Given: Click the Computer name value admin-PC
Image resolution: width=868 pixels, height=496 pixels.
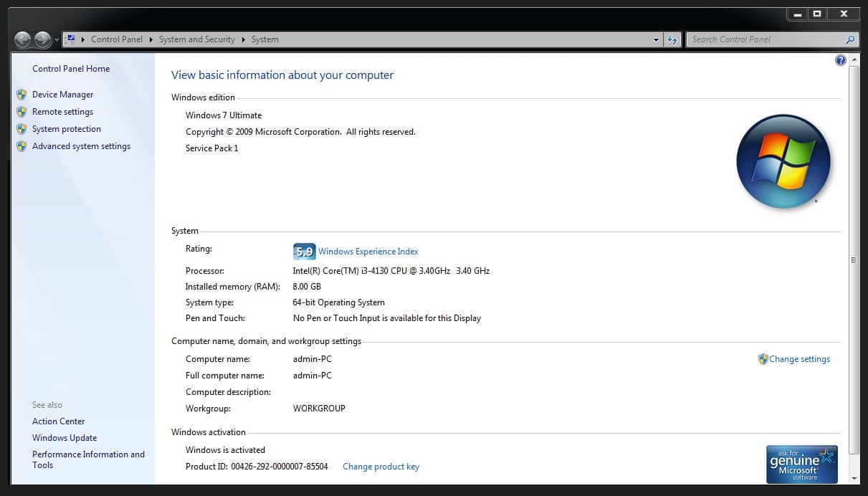Looking at the screenshot, I should point(313,359).
